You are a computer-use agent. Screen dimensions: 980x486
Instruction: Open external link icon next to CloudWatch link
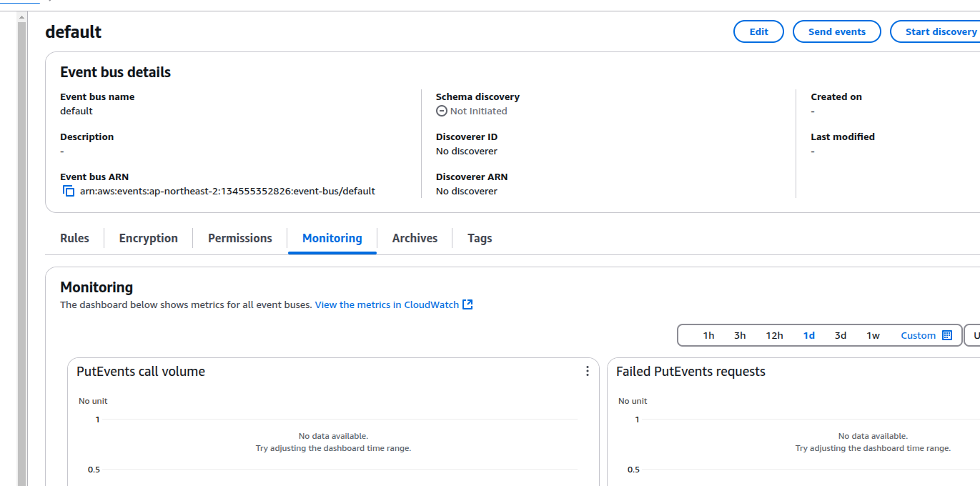pyautogui.click(x=467, y=304)
